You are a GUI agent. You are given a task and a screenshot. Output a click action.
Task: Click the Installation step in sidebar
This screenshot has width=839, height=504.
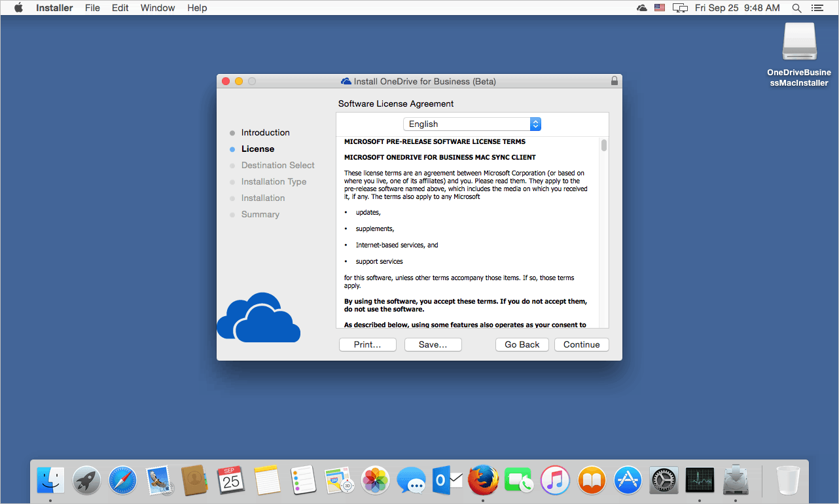coord(263,198)
